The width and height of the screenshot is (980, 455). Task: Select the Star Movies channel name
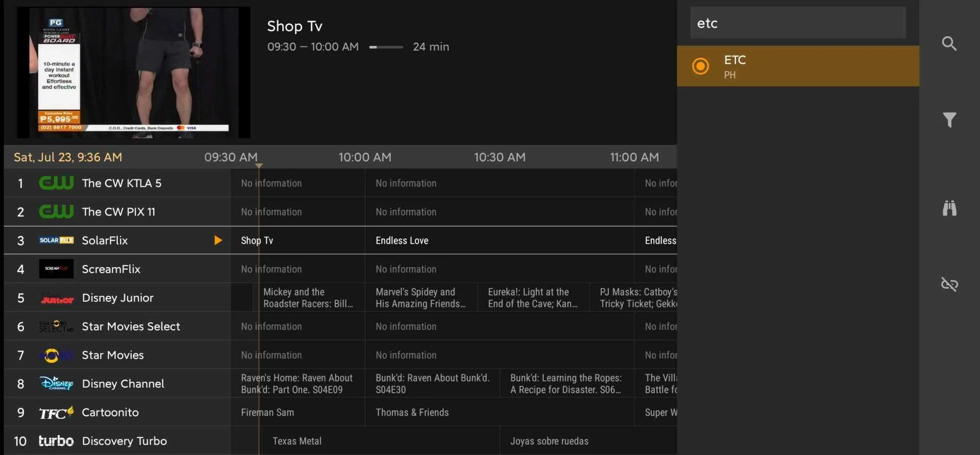(113, 355)
